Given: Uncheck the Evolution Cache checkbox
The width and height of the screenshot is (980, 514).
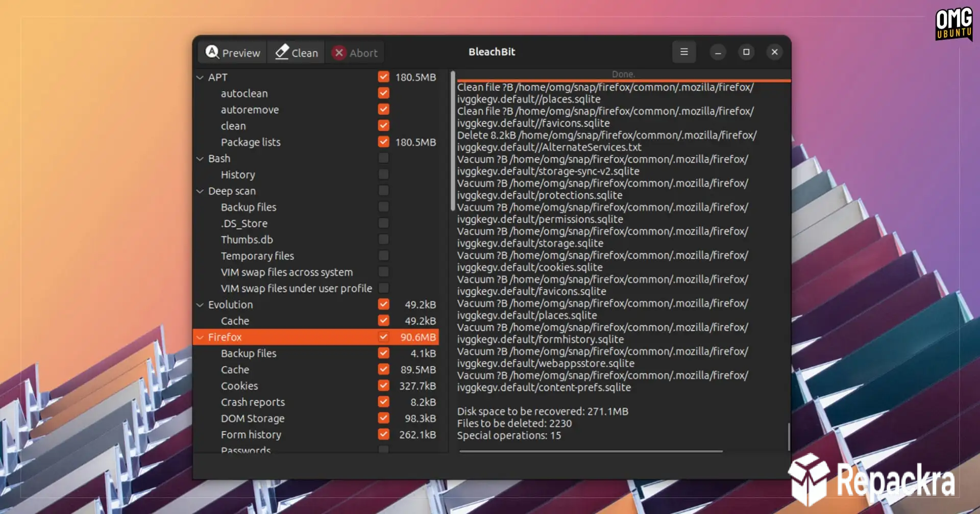Looking at the screenshot, I should (x=383, y=320).
